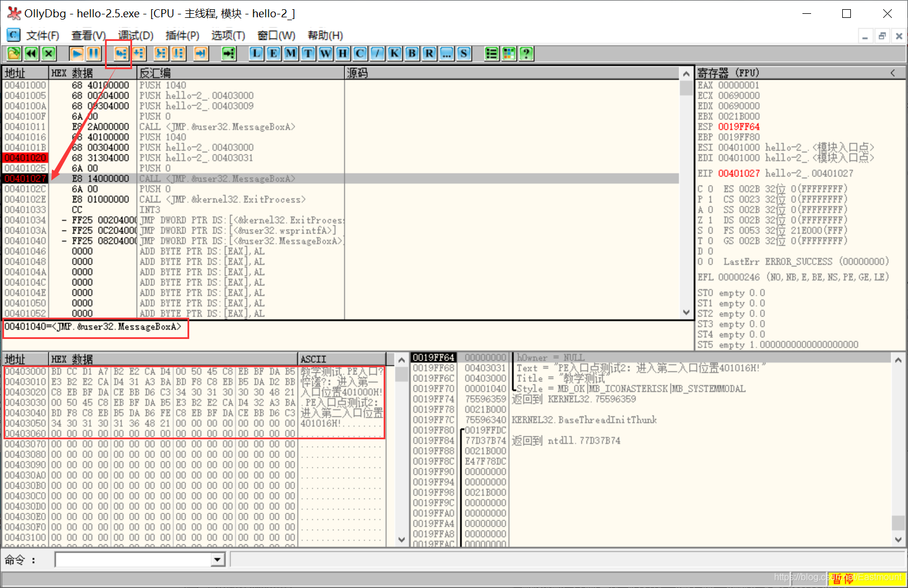
Task: Open the 插件(P) plugins menu
Action: 182,35
